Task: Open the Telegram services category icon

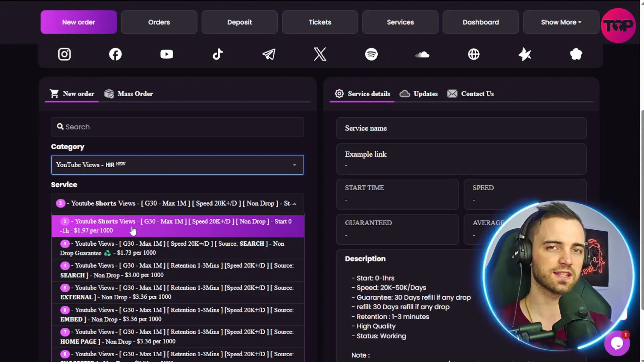Action: coord(269,54)
